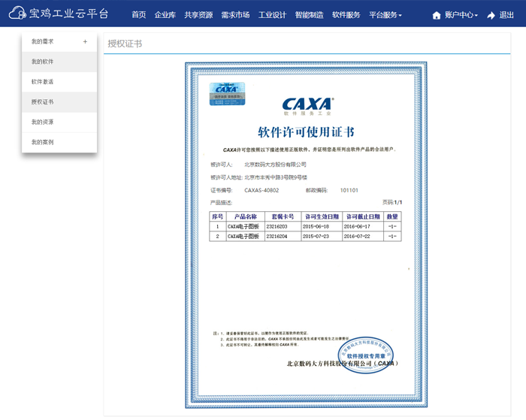Click the blue 软件授权专用章 stamp
Viewport: 526px width, 420px height.
[366, 355]
